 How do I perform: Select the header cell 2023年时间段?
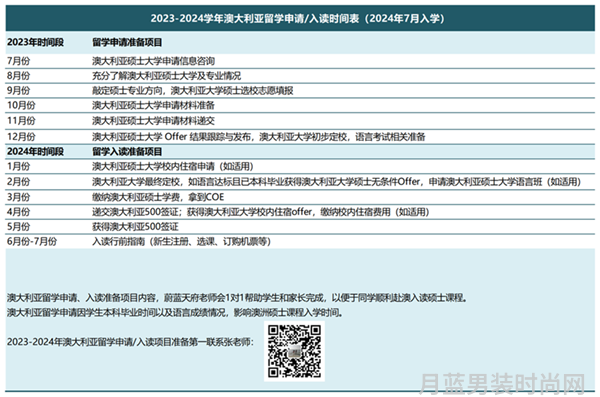pyautogui.click(x=36, y=42)
